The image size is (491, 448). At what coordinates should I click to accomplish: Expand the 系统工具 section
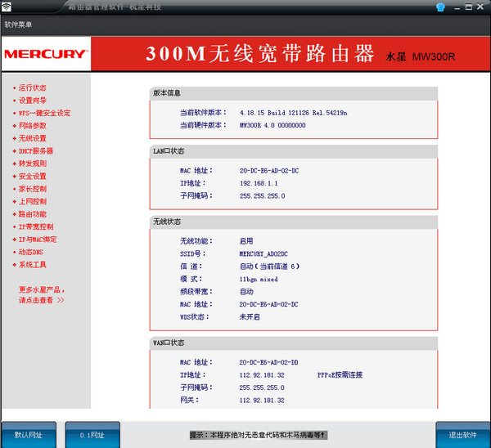(32, 265)
